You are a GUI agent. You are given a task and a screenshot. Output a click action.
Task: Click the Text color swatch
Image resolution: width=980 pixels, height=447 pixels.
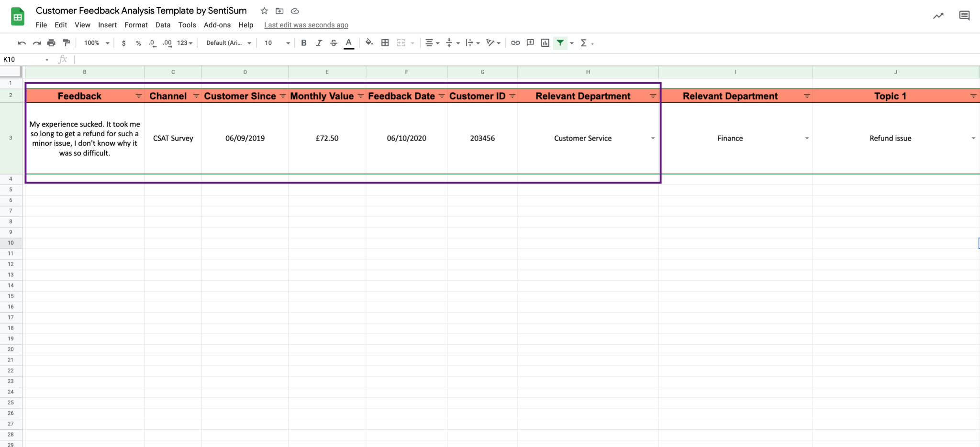click(x=348, y=43)
